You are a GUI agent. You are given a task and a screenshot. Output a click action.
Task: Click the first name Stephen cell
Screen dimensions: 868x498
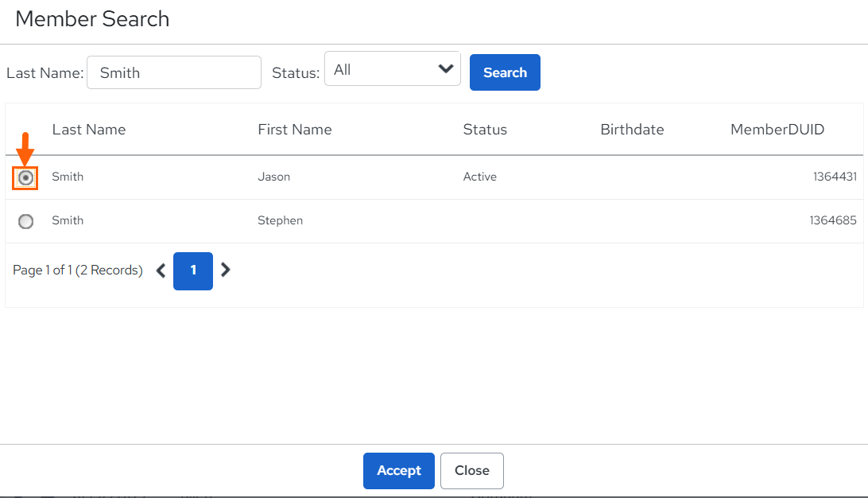point(280,220)
